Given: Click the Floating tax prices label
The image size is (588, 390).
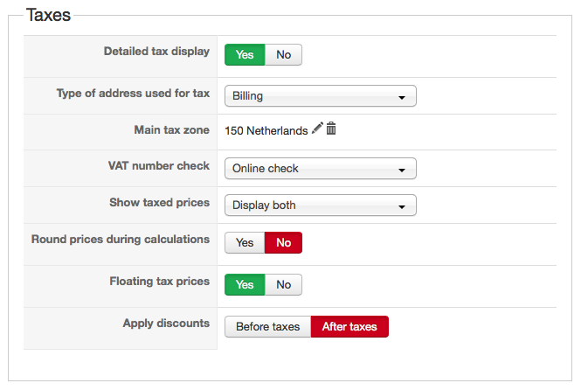Looking at the screenshot, I should 159,281.
